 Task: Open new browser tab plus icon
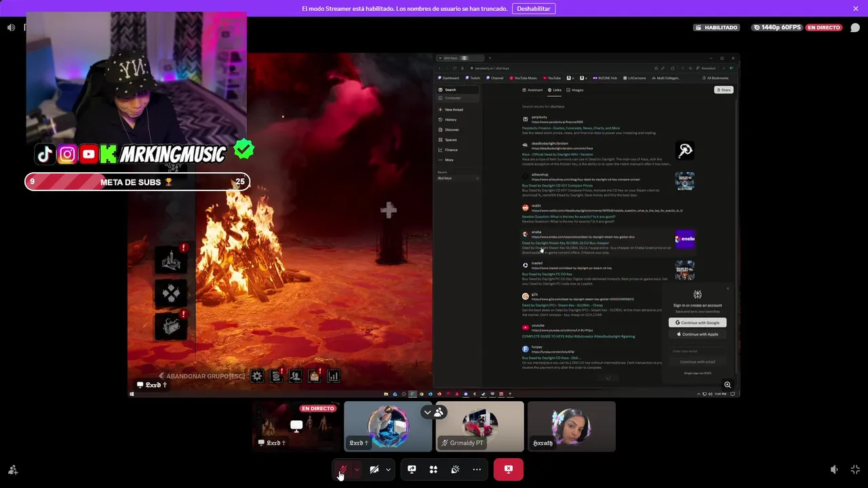[490, 58]
